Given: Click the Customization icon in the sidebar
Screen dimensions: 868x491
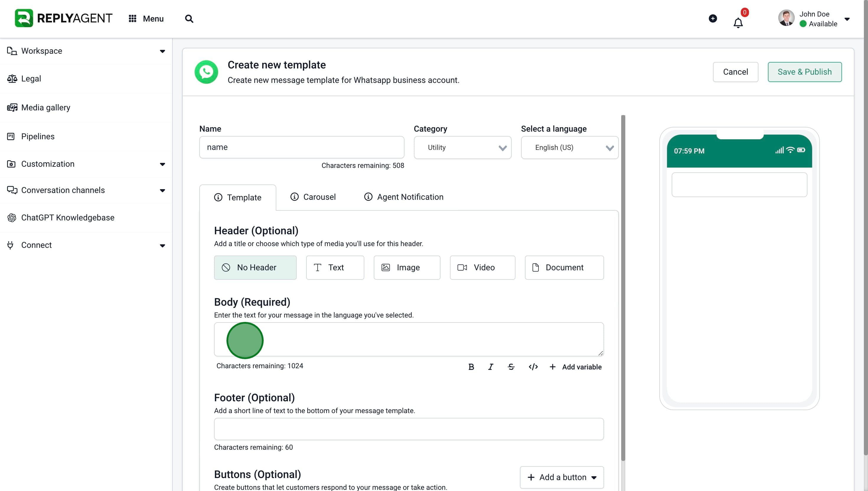Looking at the screenshot, I should pyautogui.click(x=11, y=164).
